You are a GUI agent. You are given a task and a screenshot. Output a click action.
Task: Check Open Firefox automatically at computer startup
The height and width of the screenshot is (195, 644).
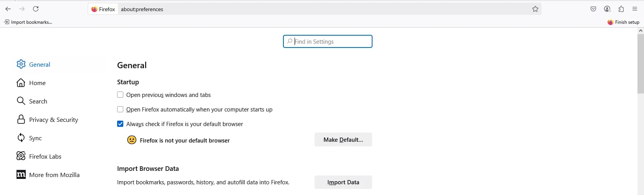120,109
